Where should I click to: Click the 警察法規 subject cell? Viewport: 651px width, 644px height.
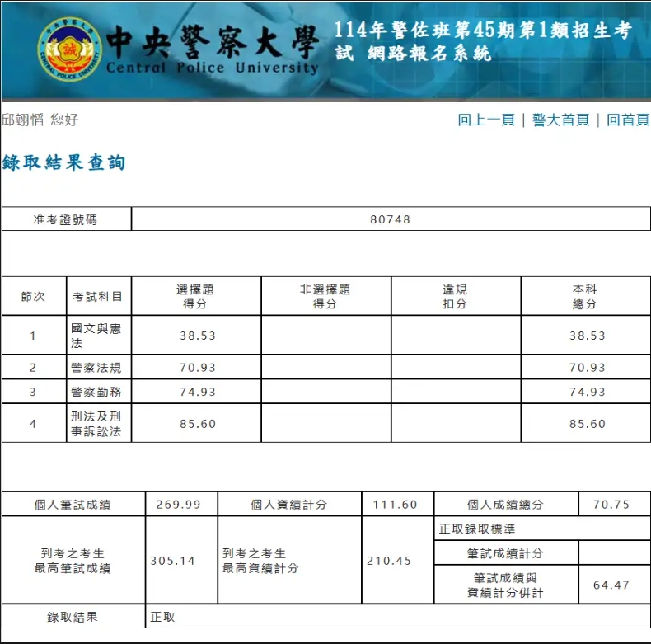click(98, 367)
